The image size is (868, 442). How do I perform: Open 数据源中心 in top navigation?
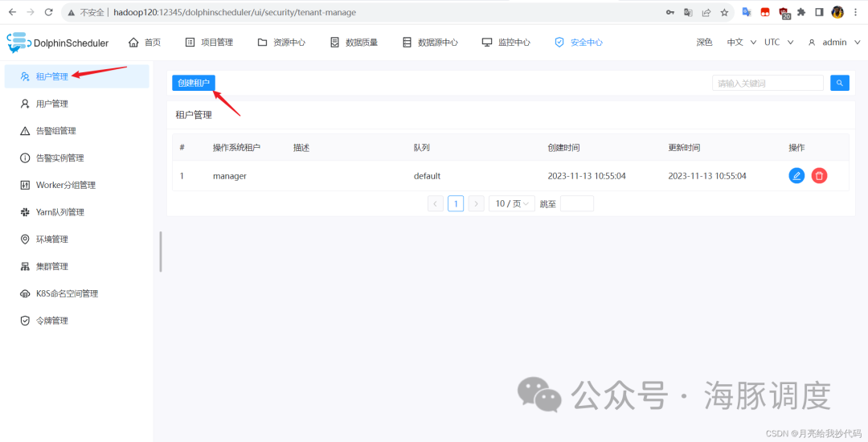(x=430, y=42)
